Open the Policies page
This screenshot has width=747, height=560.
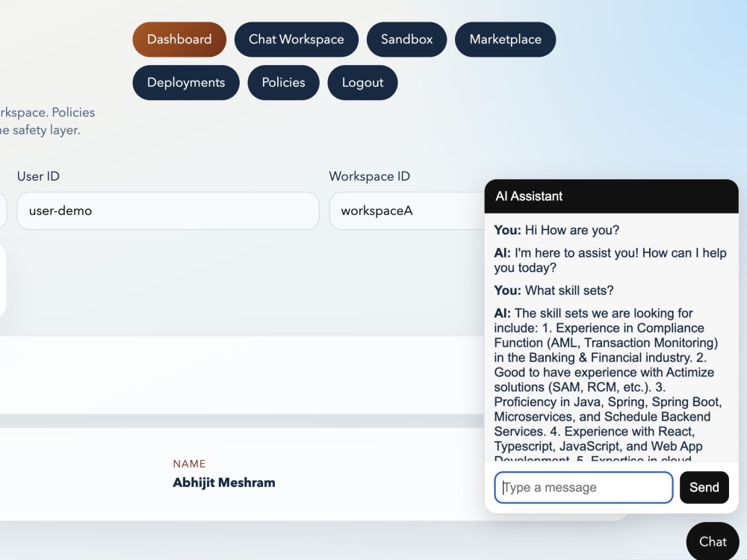(283, 83)
